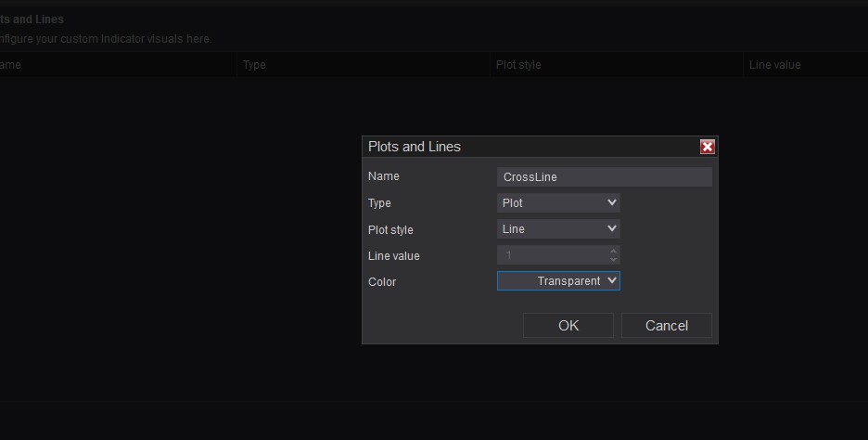Viewport: 868px width, 440px height.
Task: Click the Line value column header
Action: [774, 65]
